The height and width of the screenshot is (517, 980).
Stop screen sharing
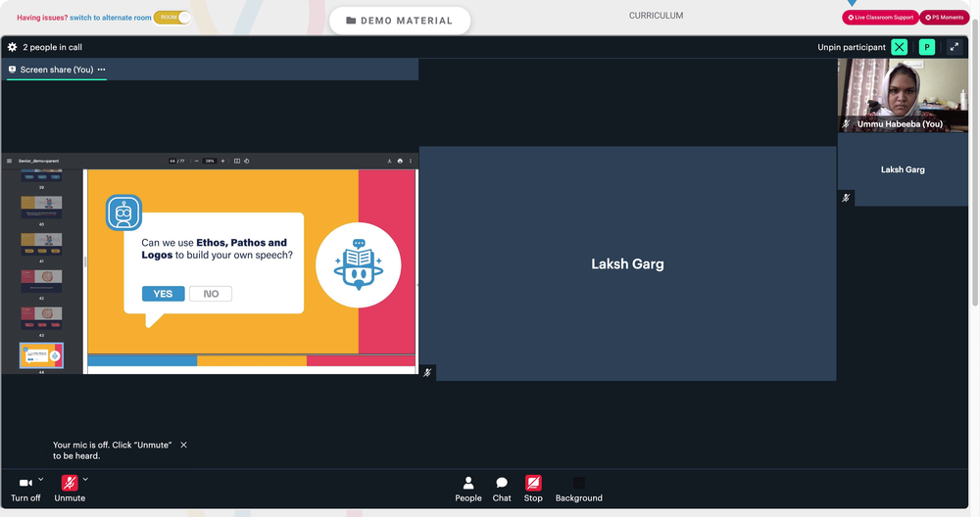[x=533, y=489]
